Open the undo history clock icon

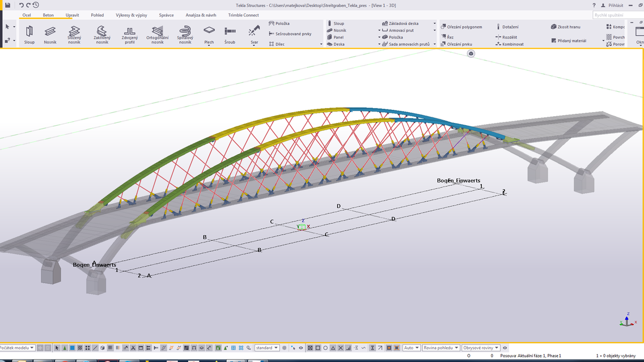click(36, 5)
